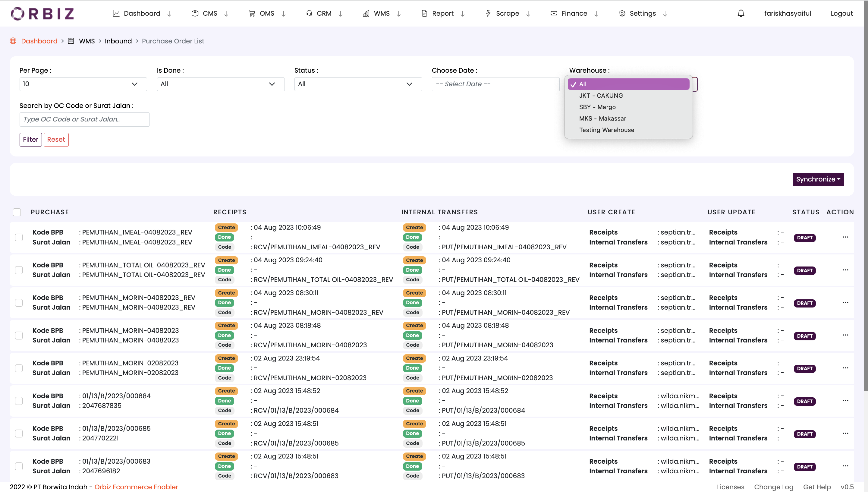Check the PEMUTIHAN_MORIN-04082023_REV row checkbox
The image size is (868, 492).
tap(19, 303)
